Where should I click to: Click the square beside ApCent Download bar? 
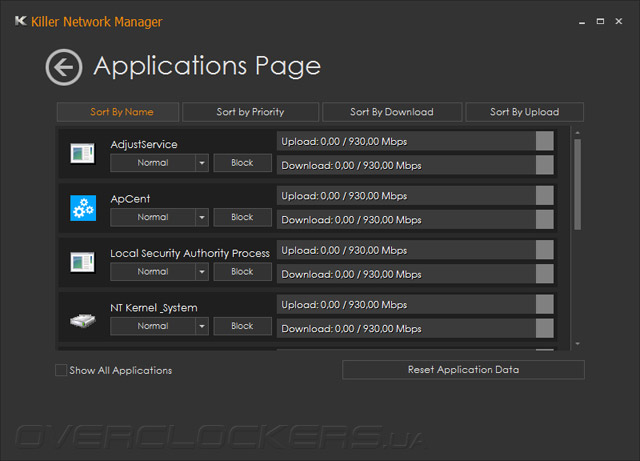[544, 219]
